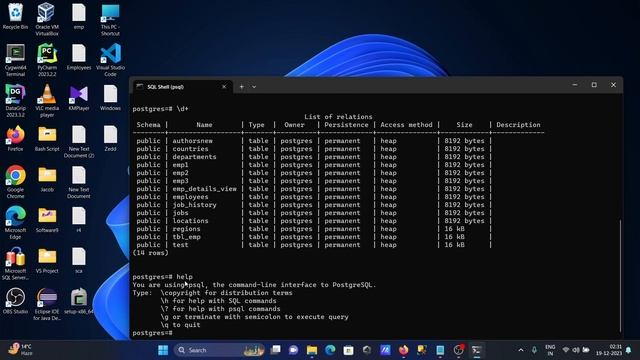Viewport: 640px width, 360px height.
Task: Open the speaker volume tray icon
Action: (x=576, y=350)
